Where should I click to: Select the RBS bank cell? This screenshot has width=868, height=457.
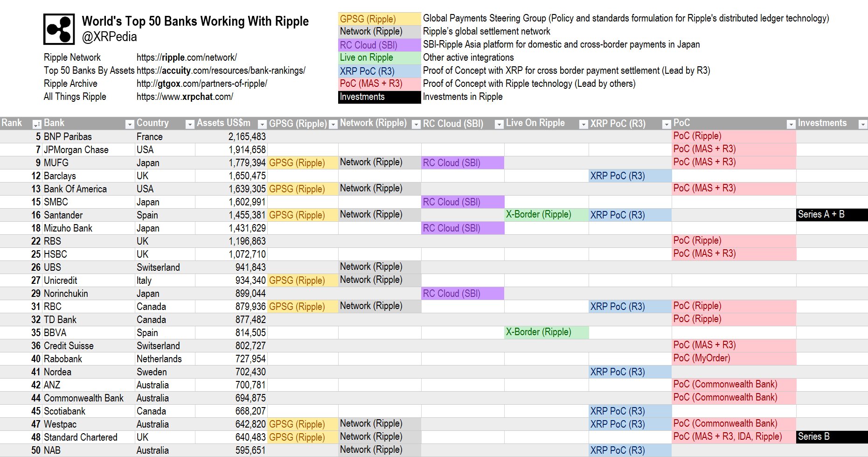pyautogui.click(x=89, y=241)
